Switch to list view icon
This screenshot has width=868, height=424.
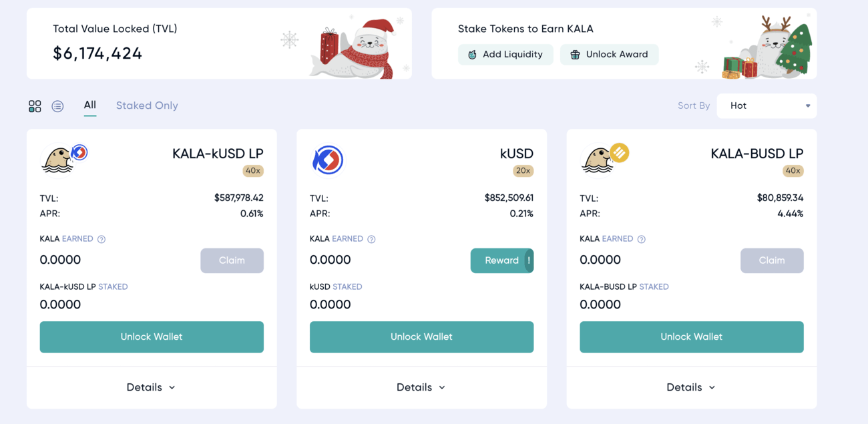pos(57,106)
